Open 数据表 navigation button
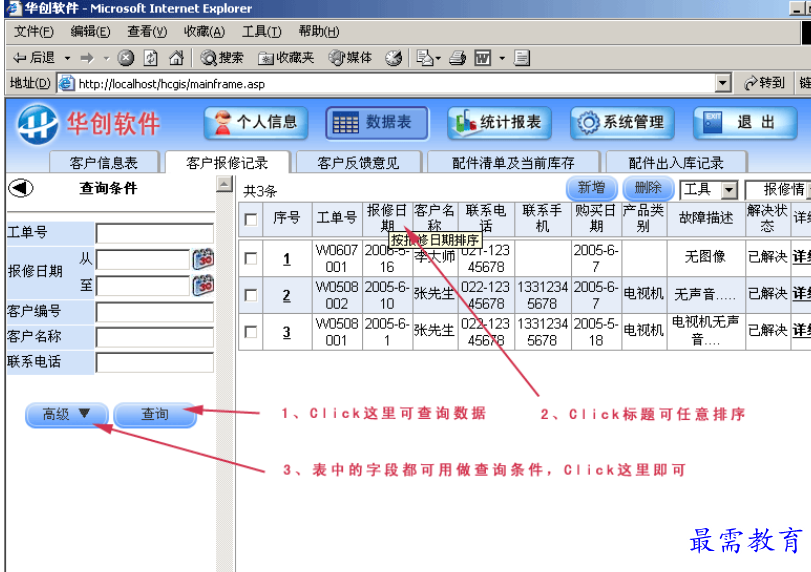The height and width of the screenshot is (572, 811). coord(377,123)
